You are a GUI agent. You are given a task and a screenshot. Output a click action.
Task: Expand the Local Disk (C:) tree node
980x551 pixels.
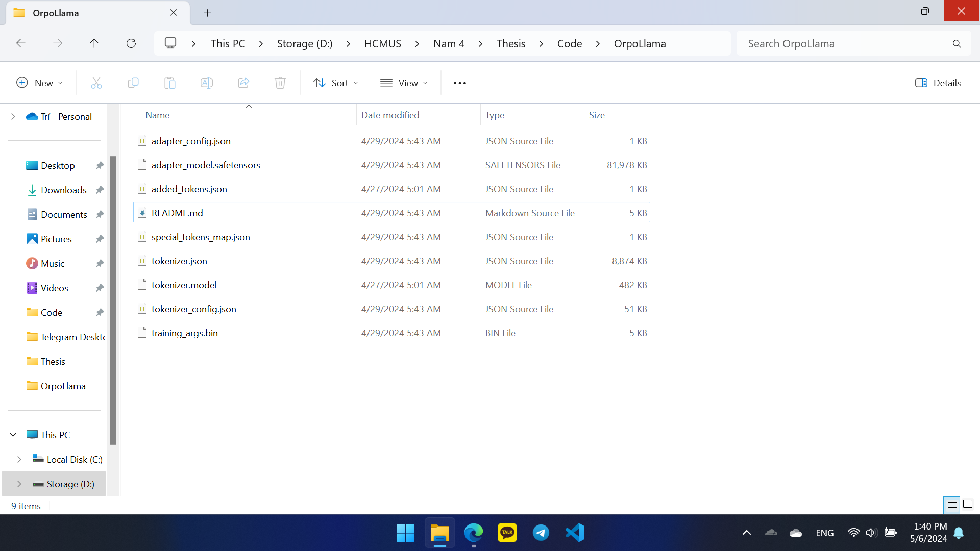pyautogui.click(x=19, y=459)
